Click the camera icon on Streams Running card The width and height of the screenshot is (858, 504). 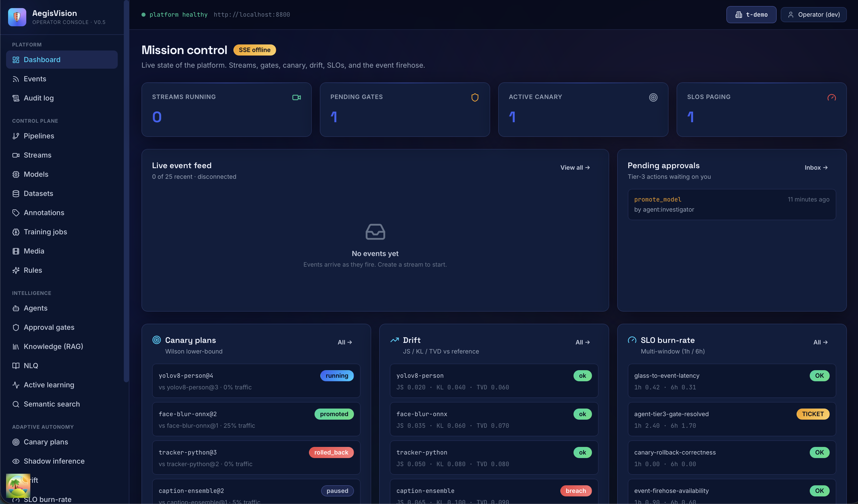click(x=296, y=98)
